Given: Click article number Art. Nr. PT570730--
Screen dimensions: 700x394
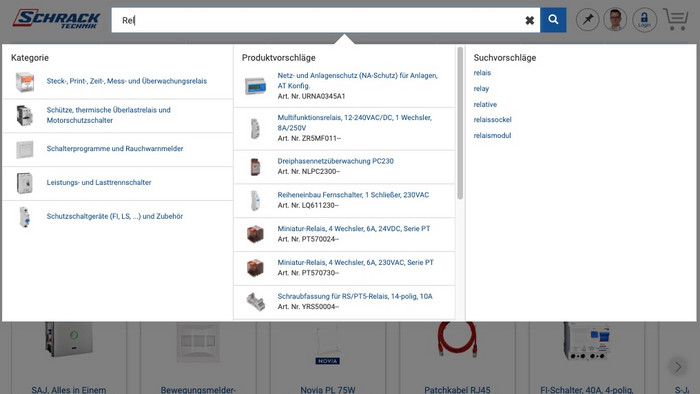Looking at the screenshot, I should 308,273.
